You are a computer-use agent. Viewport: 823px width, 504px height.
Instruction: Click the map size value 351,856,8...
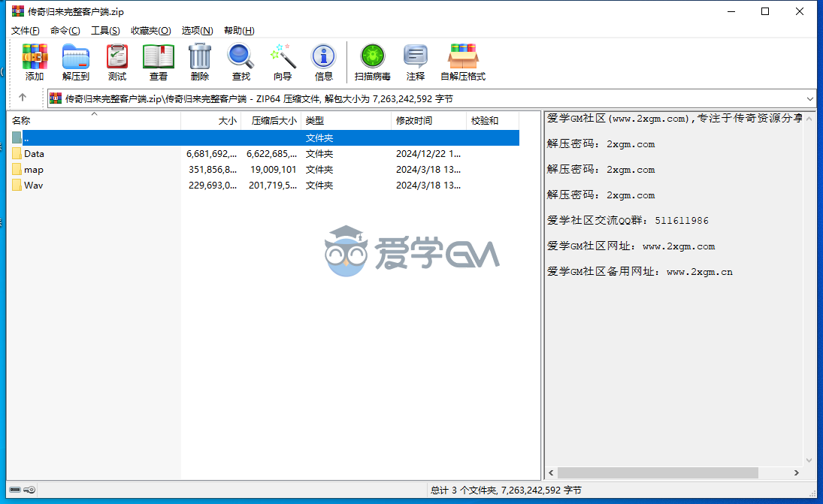tap(213, 170)
